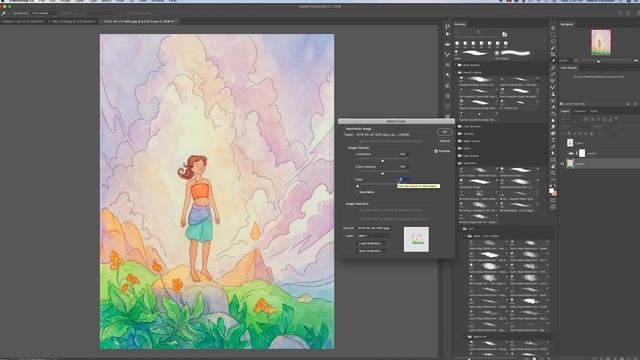
Task: Click OK in Match Color dialog
Action: 444,132
